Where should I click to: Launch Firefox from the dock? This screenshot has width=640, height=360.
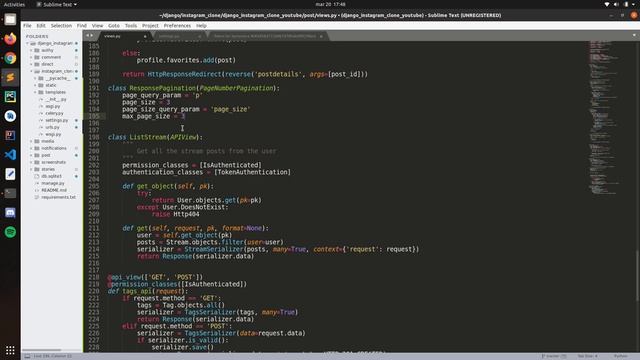(10, 39)
